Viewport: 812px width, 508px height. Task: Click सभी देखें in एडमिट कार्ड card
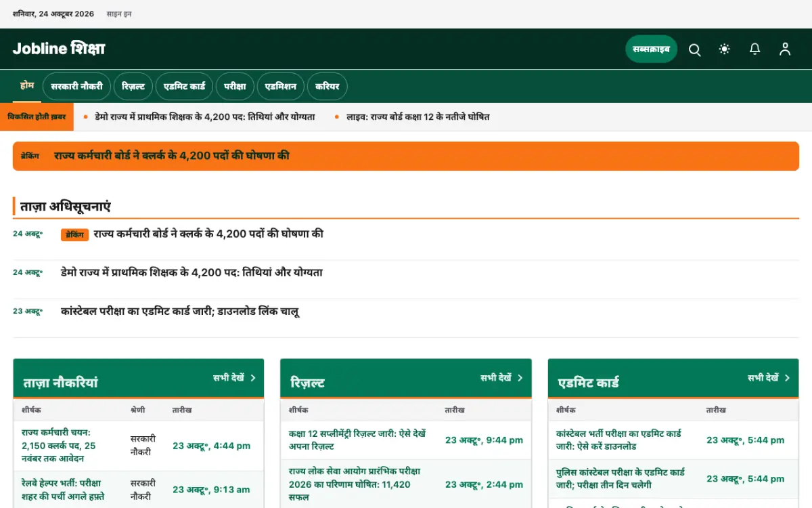click(x=763, y=378)
